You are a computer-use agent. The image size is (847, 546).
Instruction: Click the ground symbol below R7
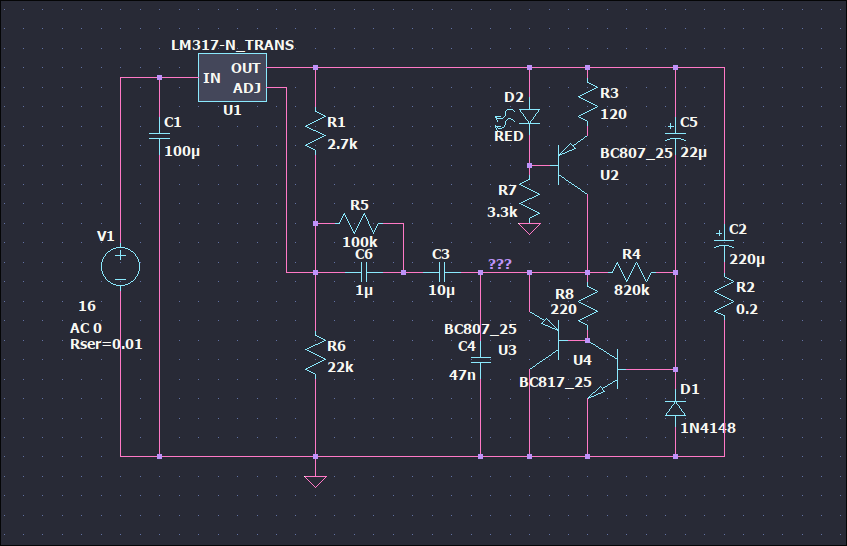point(529,229)
